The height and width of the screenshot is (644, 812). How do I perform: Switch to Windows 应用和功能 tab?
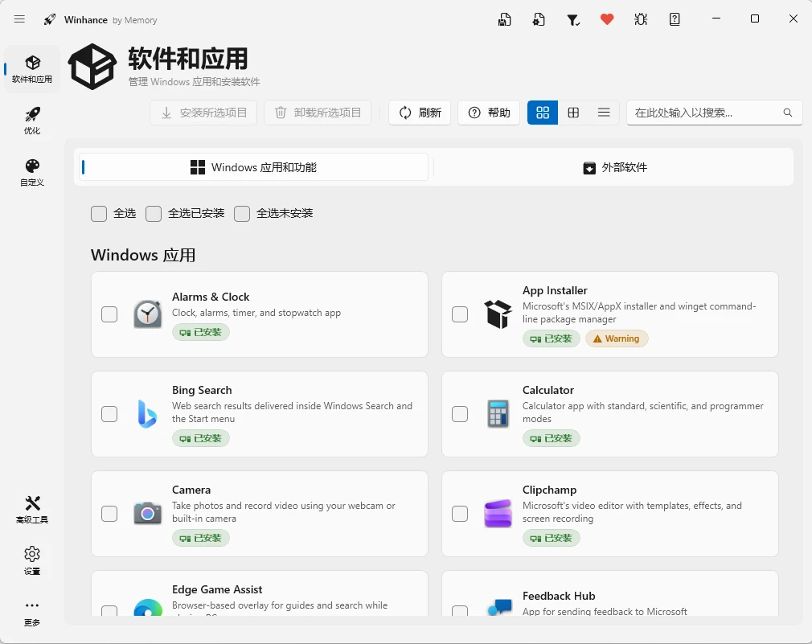coord(254,167)
